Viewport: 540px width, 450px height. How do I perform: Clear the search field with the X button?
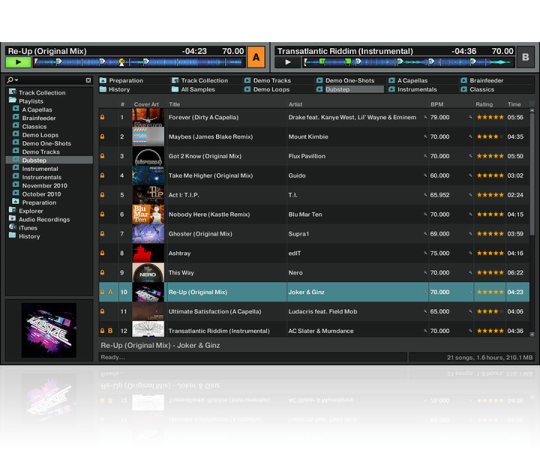click(89, 80)
